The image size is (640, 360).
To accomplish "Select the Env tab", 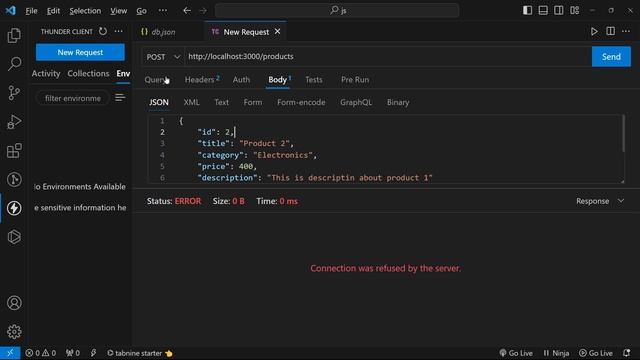I will pyautogui.click(x=123, y=73).
